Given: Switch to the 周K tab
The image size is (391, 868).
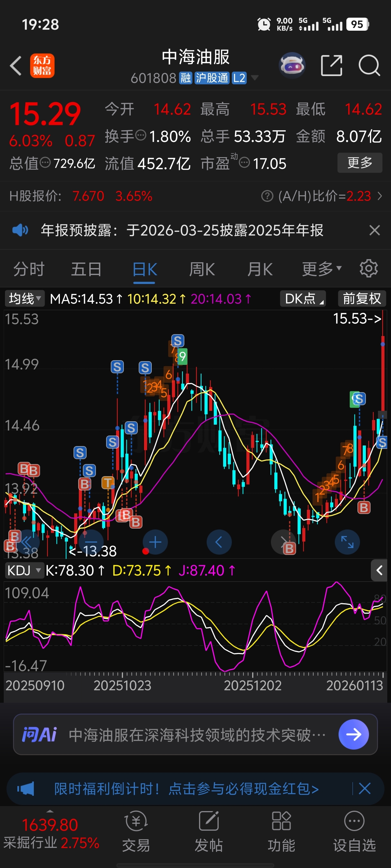Looking at the screenshot, I should click(202, 269).
